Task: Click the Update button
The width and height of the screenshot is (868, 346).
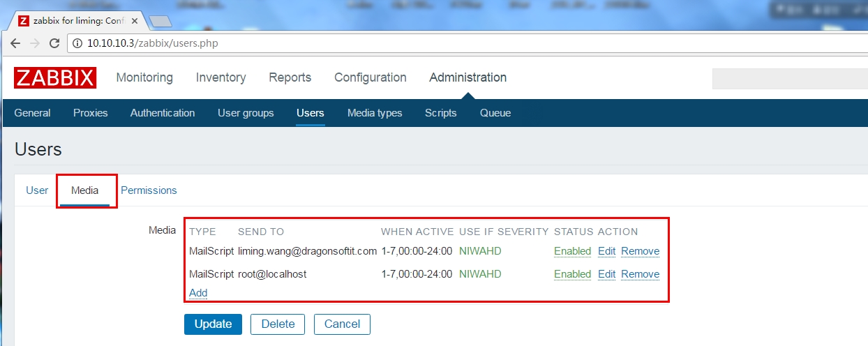Action: pyautogui.click(x=213, y=324)
